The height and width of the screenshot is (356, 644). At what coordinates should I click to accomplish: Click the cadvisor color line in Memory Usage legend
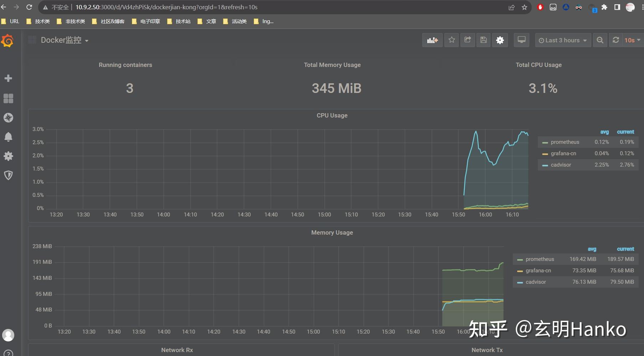click(520, 282)
